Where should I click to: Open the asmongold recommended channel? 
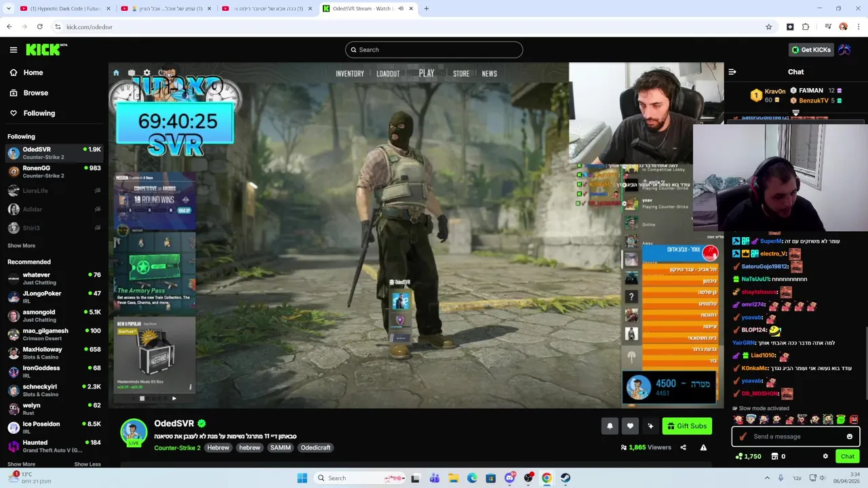pos(54,316)
